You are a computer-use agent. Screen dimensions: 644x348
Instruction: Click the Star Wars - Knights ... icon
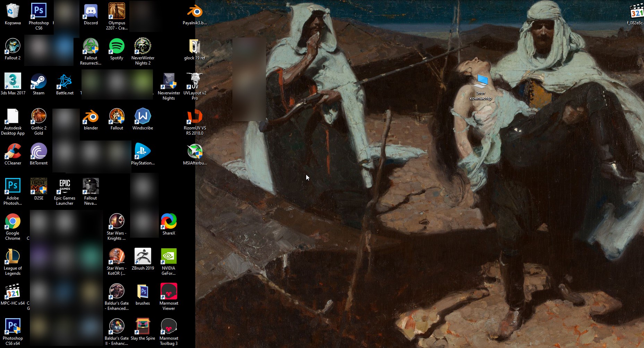coord(117,222)
